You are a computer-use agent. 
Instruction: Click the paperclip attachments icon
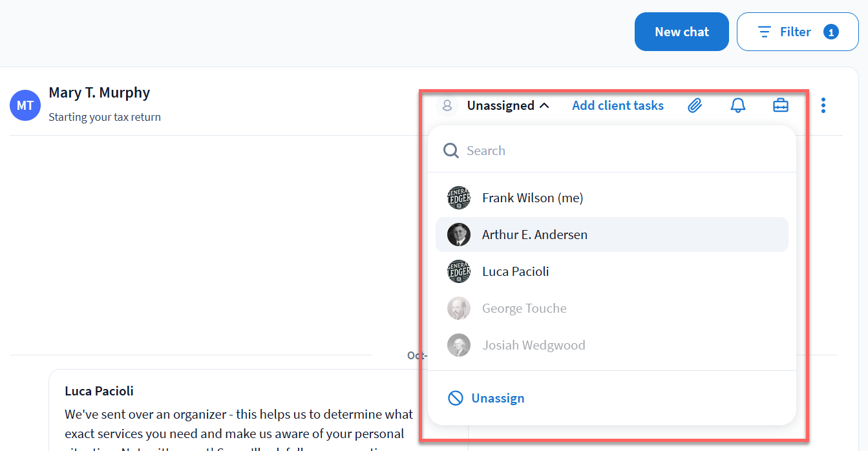pos(695,105)
